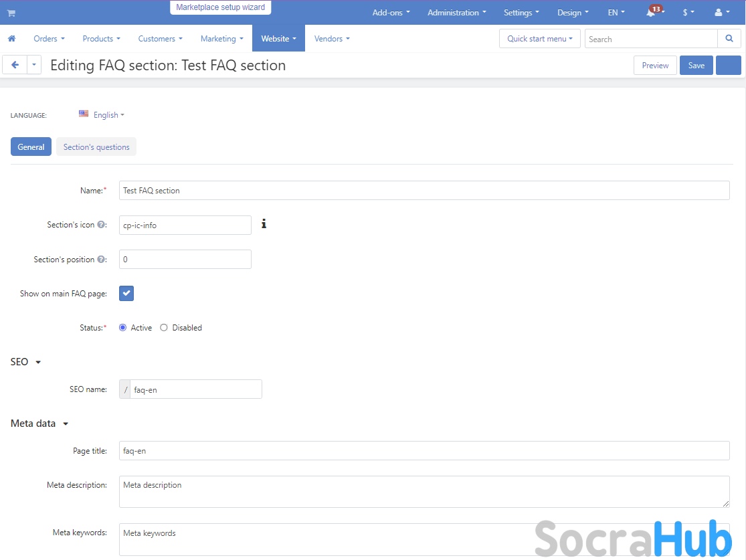Open the notifications bell icon
This screenshot has width=746, height=560.
tap(651, 13)
